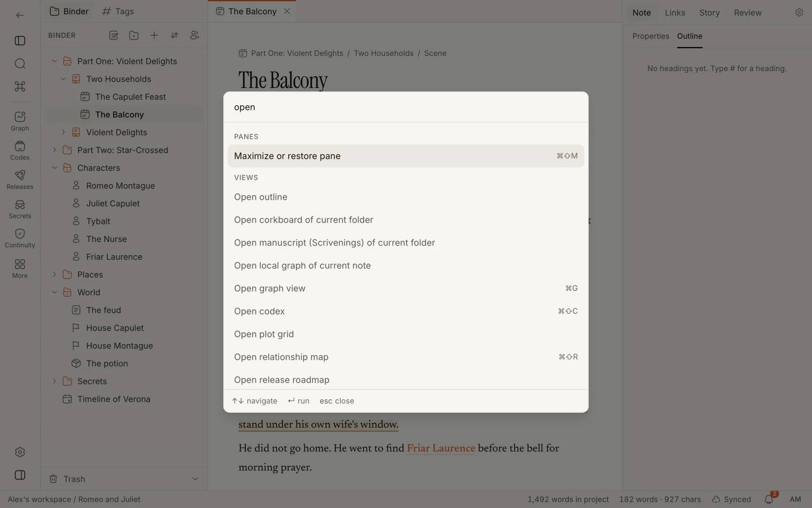This screenshot has height=508, width=812.
Task: Click the search magnifier icon
Action: (x=20, y=63)
